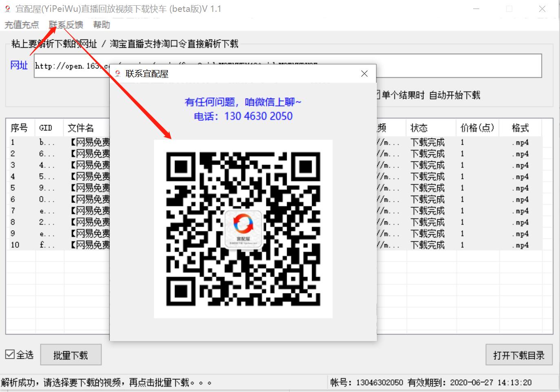This screenshot has height=392, width=560.
Task: Open the 联系反馈 menu
Action: click(x=66, y=25)
